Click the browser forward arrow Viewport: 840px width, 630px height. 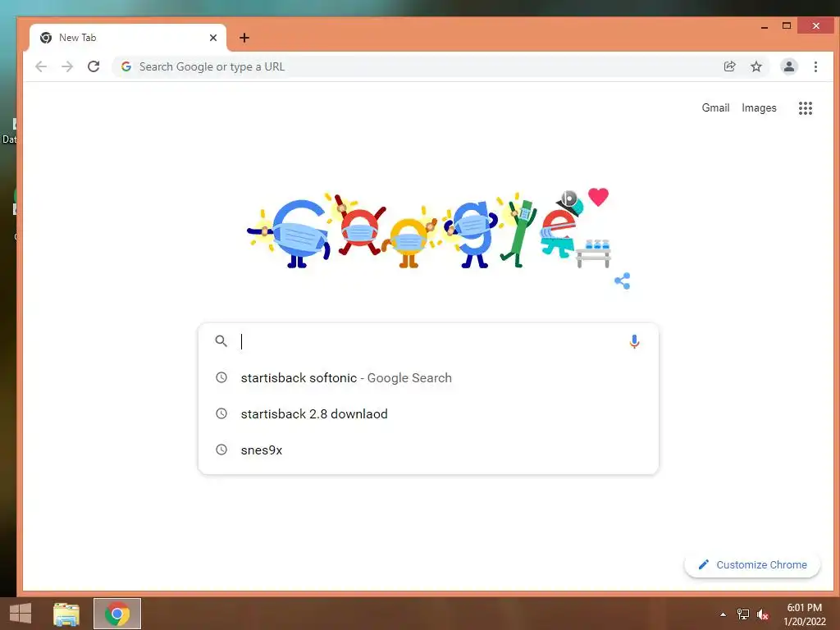(67, 66)
